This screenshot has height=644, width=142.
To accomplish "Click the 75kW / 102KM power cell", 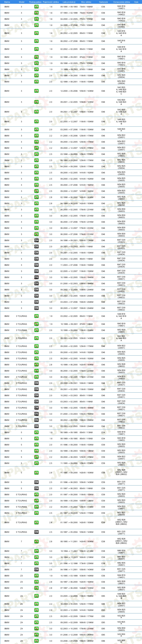I will pyautogui.click(x=86, y=13).
